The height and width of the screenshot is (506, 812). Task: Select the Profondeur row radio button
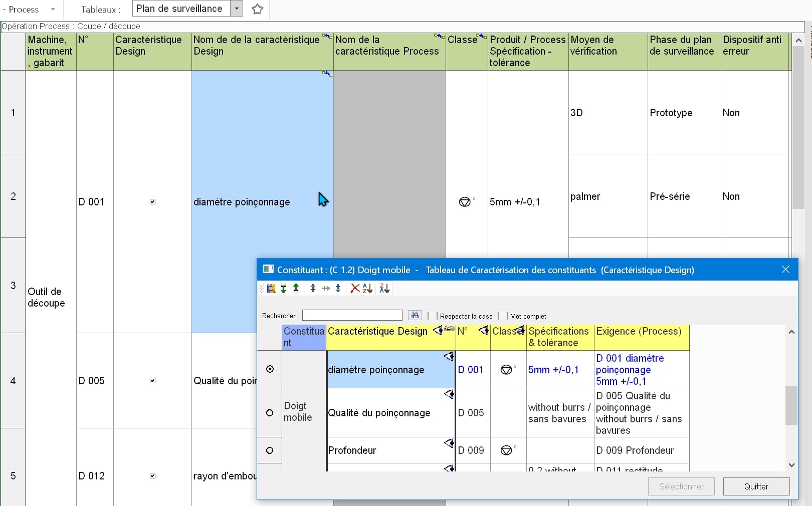point(270,450)
